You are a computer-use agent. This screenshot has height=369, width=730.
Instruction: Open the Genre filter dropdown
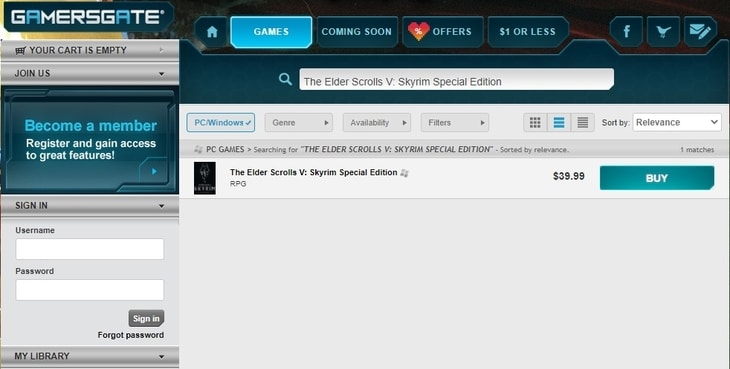point(298,122)
